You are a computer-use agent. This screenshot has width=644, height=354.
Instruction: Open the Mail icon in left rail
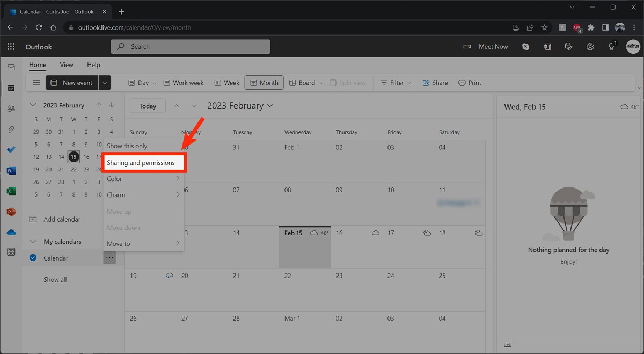[11, 68]
